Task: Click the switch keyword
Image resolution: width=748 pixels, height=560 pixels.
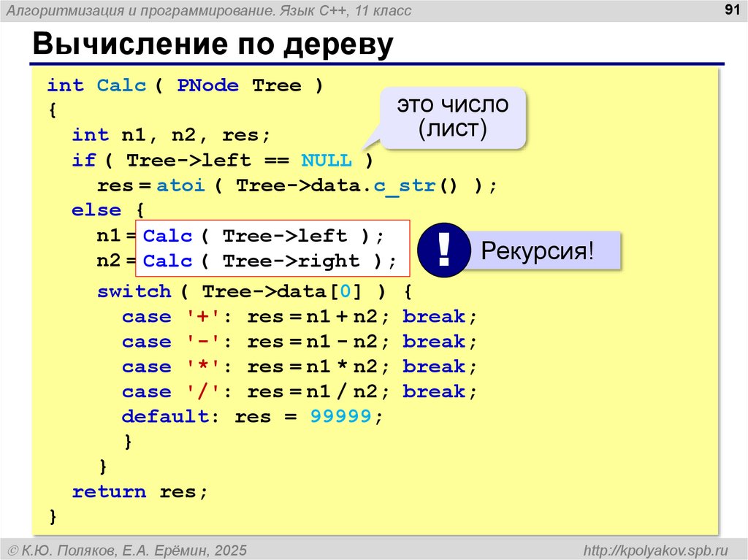Action: click(134, 291)
